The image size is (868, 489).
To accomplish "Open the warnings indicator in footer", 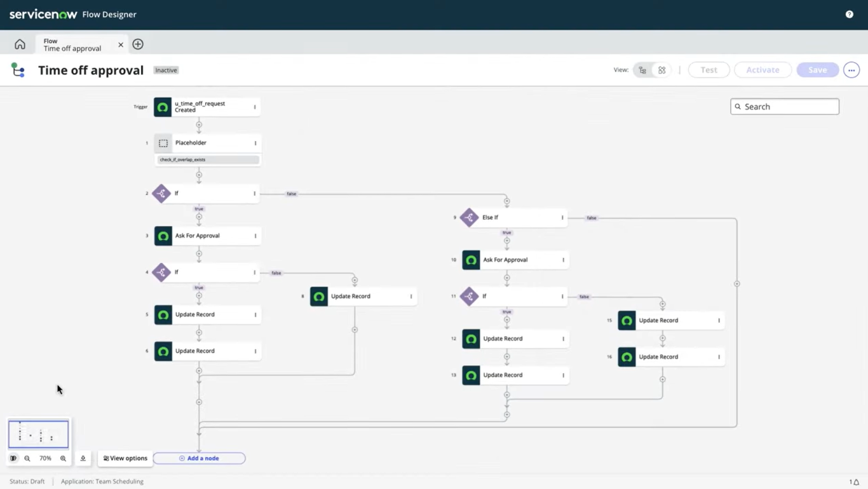I will pyautogui.click(x=854, y=482).
